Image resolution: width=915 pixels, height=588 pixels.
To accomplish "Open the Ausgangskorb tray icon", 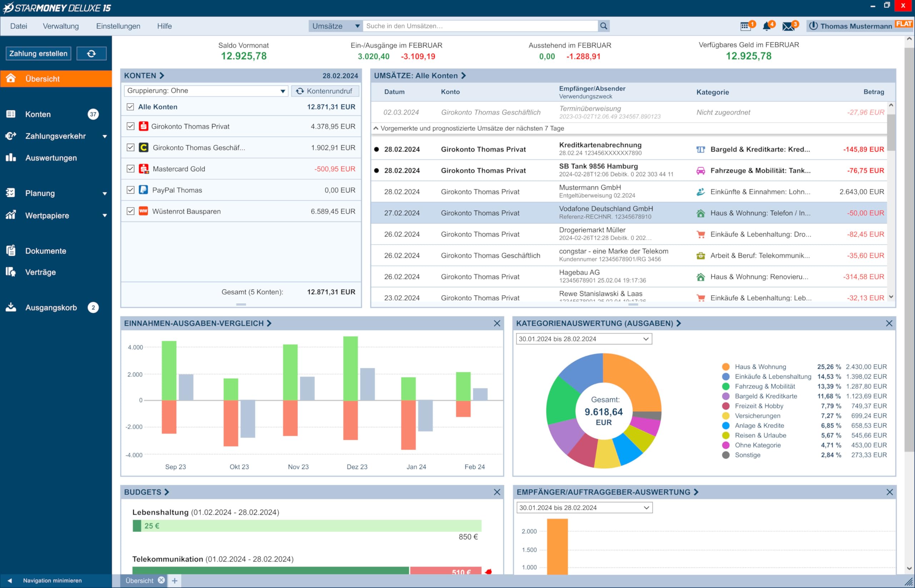I will point(11,307).
